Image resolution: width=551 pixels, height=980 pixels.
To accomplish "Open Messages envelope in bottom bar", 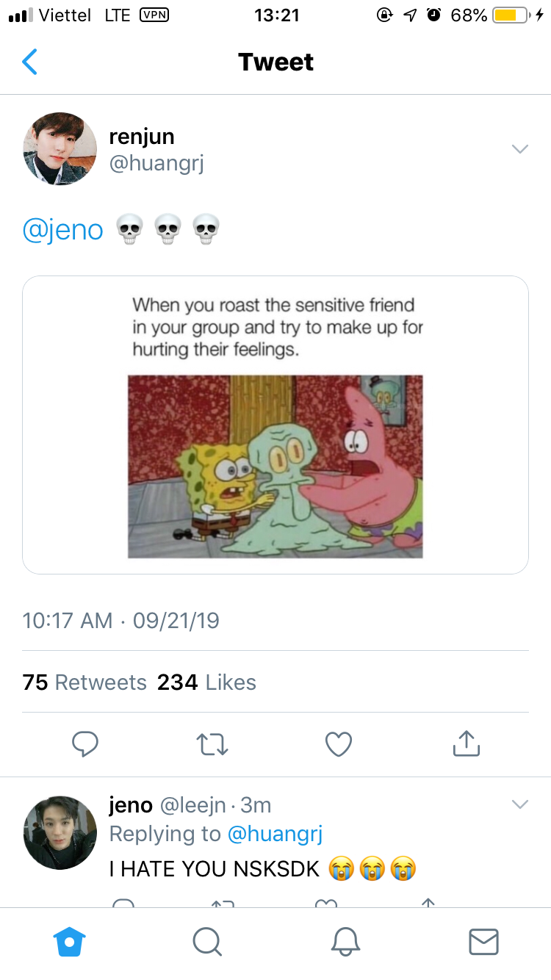I will coord(483,942).
